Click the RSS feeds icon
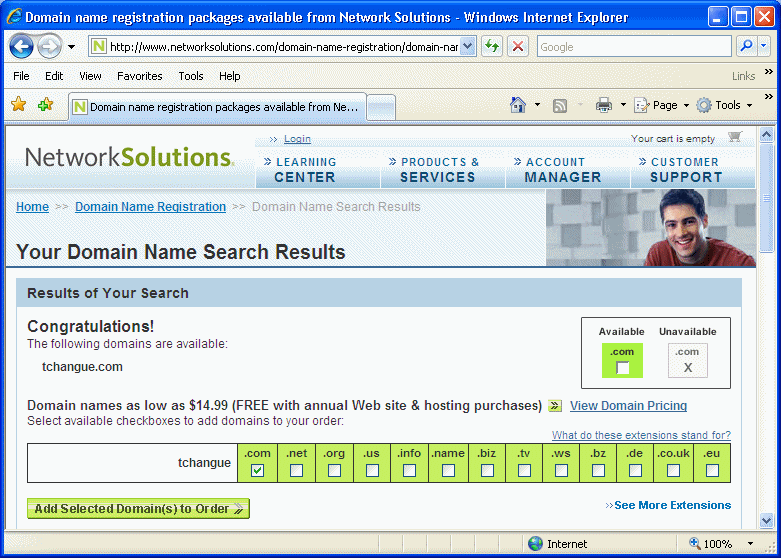 [560, 105]
